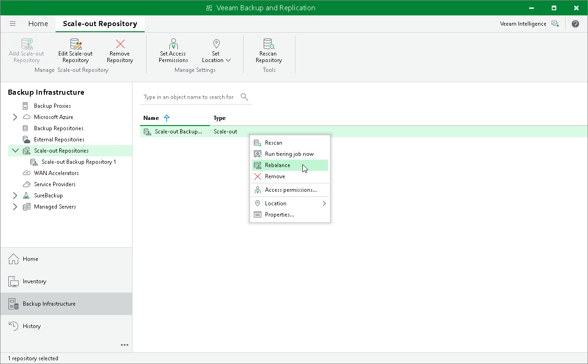This screenshot has width=588, height=364.
Task: Open the Set Location dropdown
Action: 216,50
